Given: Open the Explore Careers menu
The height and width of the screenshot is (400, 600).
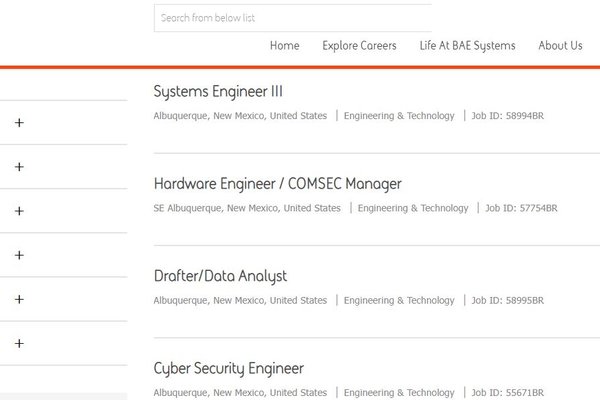Looking at the screenshot, I should pyautogui.click(x=359, y=46).
